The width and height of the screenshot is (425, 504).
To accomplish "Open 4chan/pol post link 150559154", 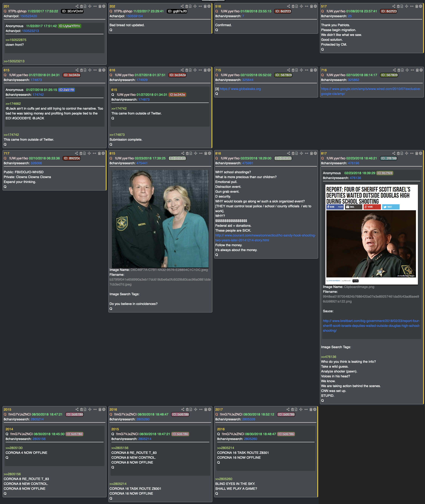I will pos(134,16).
